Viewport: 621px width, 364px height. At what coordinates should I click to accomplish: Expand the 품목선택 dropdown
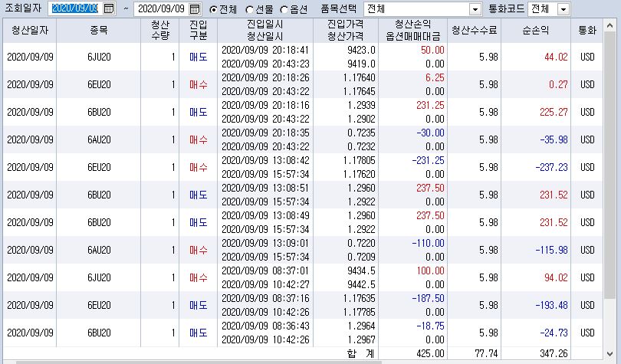475,8
